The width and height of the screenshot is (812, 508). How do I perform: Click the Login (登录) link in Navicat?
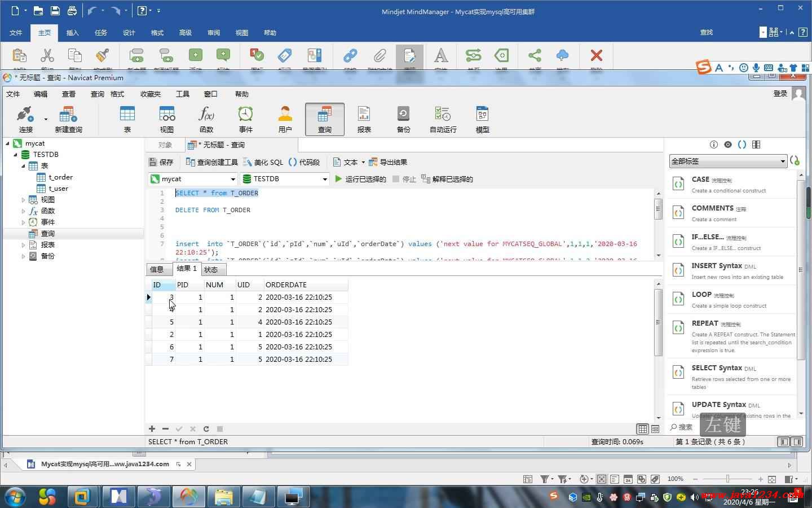click(x=780, y=94)
